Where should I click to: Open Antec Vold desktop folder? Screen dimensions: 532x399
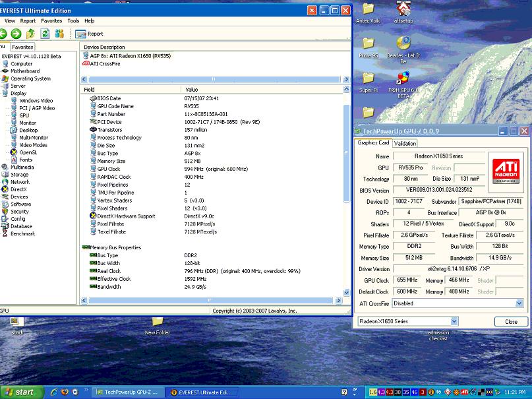click(368, 13)
